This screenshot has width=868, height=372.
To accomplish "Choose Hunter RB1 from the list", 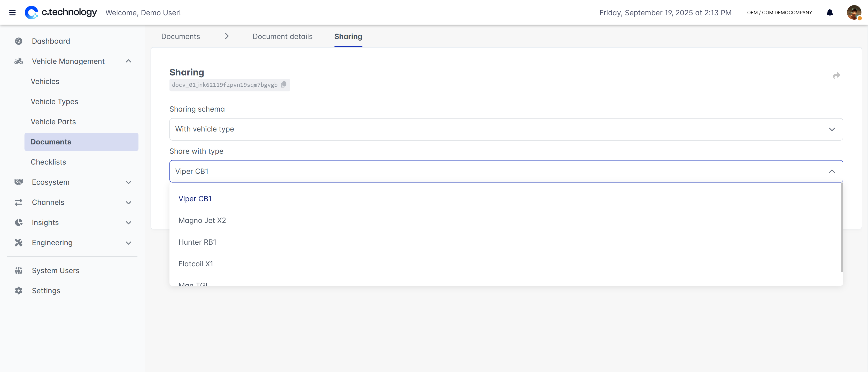I will pyautogui.click(x=197, y=242).
